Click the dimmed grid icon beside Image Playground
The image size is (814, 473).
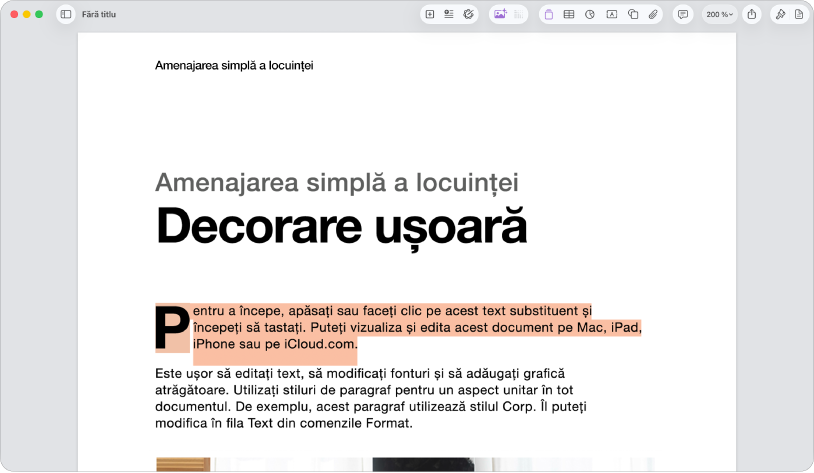coord(519,15)
